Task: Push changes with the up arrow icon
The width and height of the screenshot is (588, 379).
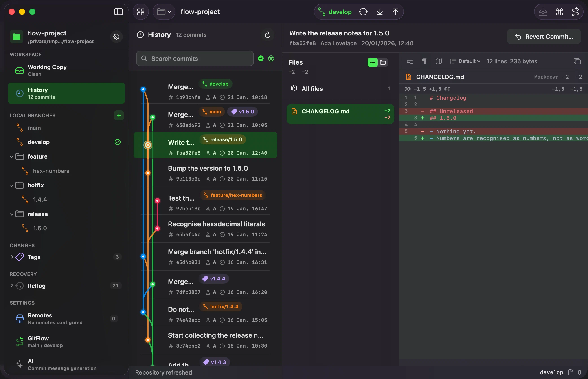Action: [396, 12]
